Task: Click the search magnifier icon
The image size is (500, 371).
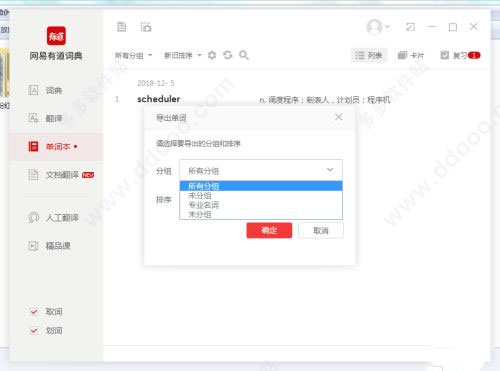Action: tap(244, 55)
